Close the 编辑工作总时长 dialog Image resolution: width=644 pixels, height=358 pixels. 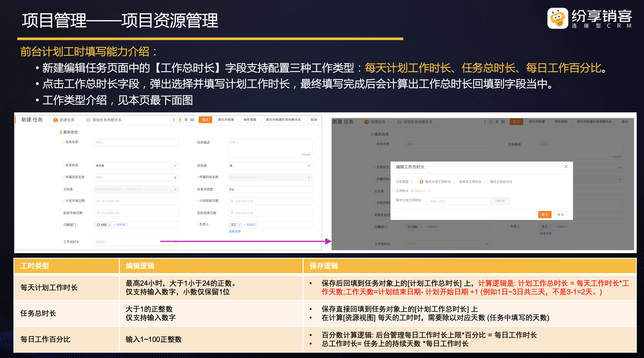click(x=566, y=167)
